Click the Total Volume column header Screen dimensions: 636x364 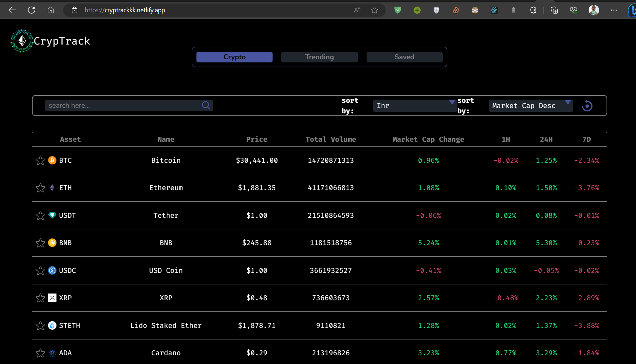pos(331,139)
